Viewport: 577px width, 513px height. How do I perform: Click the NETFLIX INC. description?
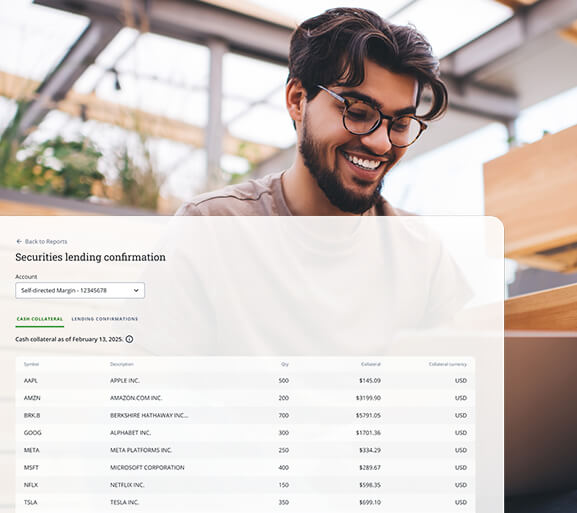pyautogui.click(x=127, y=485)
